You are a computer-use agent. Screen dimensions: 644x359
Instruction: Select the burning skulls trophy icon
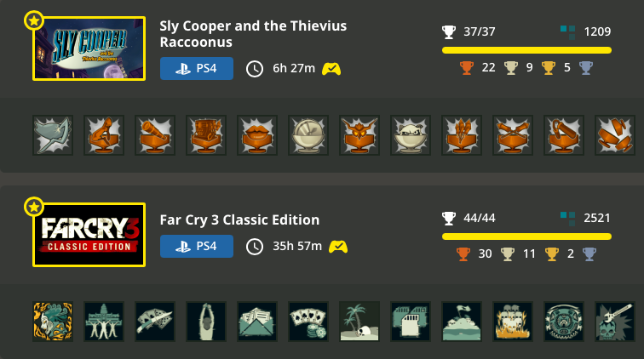[513, 322]
